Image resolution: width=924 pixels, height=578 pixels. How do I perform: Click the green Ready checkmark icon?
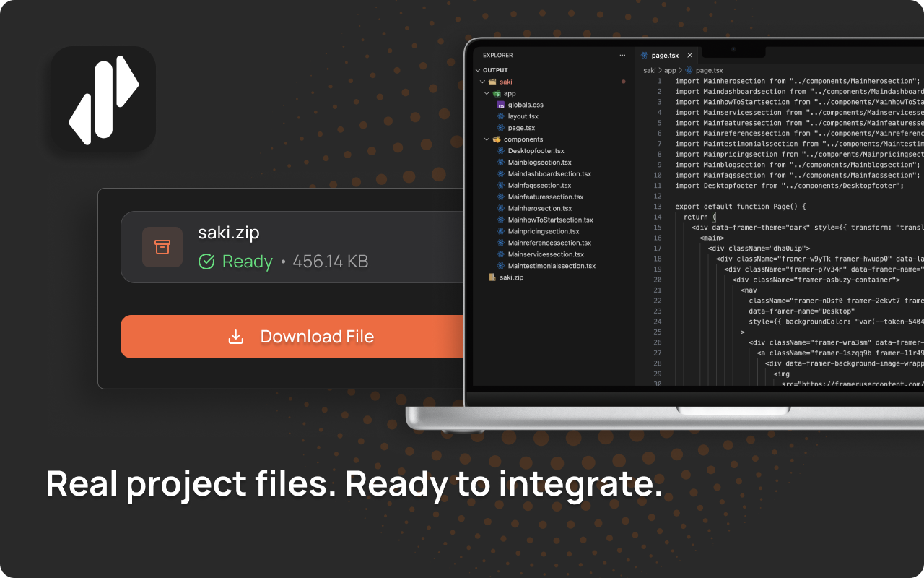(206, 262)
